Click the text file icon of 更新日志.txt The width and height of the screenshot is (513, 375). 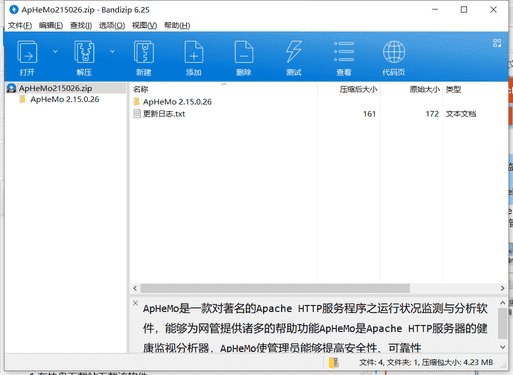pyautogui.click(x=137, y=114)
